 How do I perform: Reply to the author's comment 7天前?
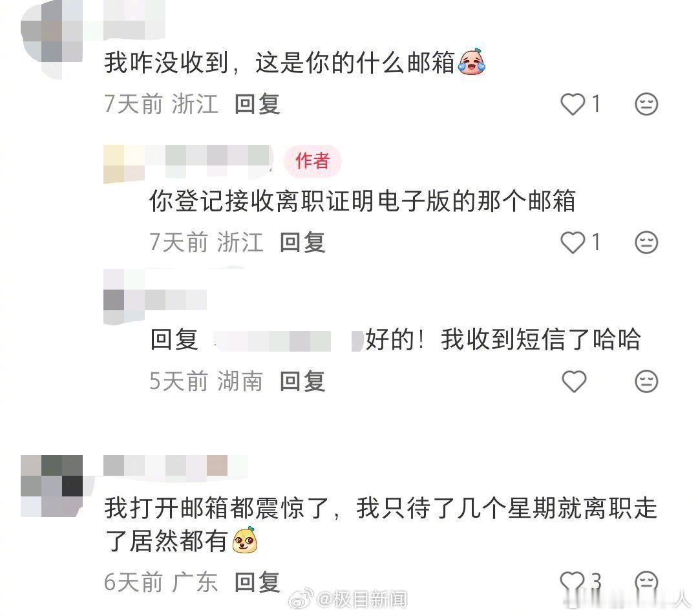coord(302,242)
